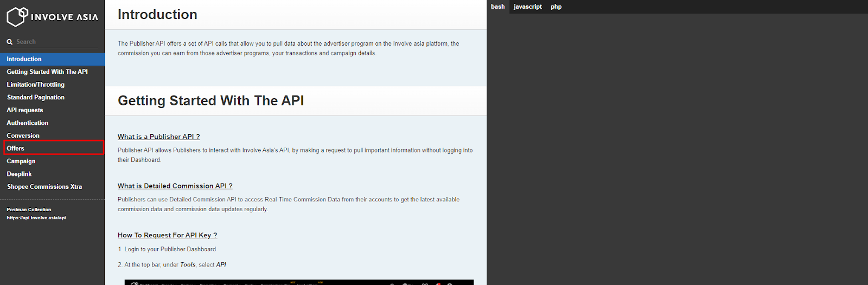Open the Authentication section

[28, 123]
